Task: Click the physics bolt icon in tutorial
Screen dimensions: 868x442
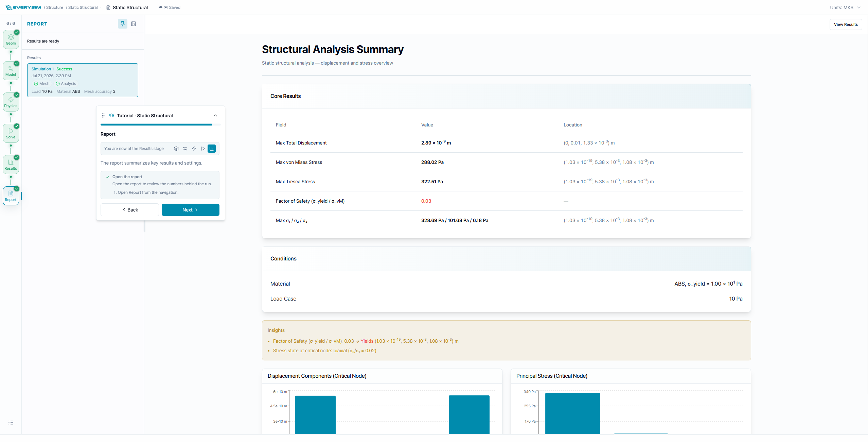Action: click(194, 149)
